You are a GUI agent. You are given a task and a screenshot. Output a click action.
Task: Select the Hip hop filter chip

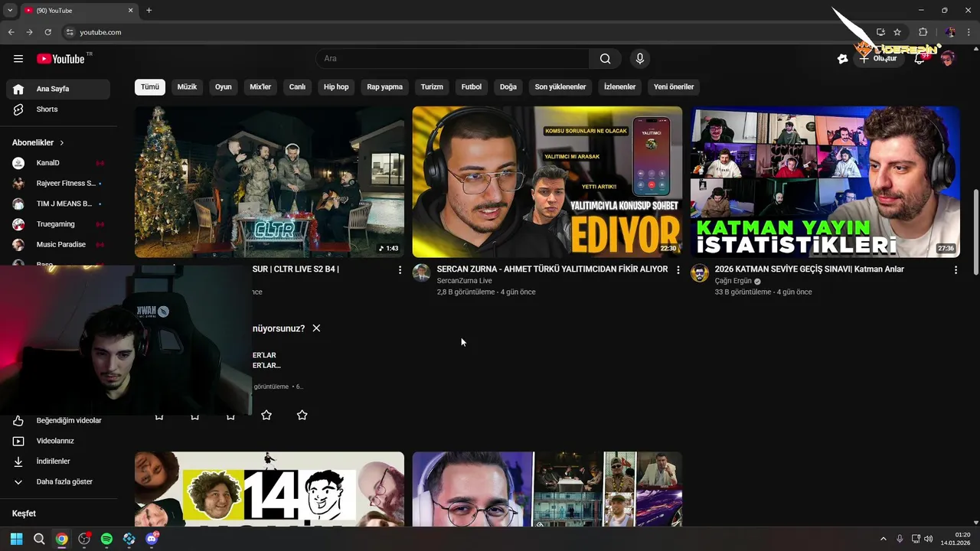coord(336,87)
